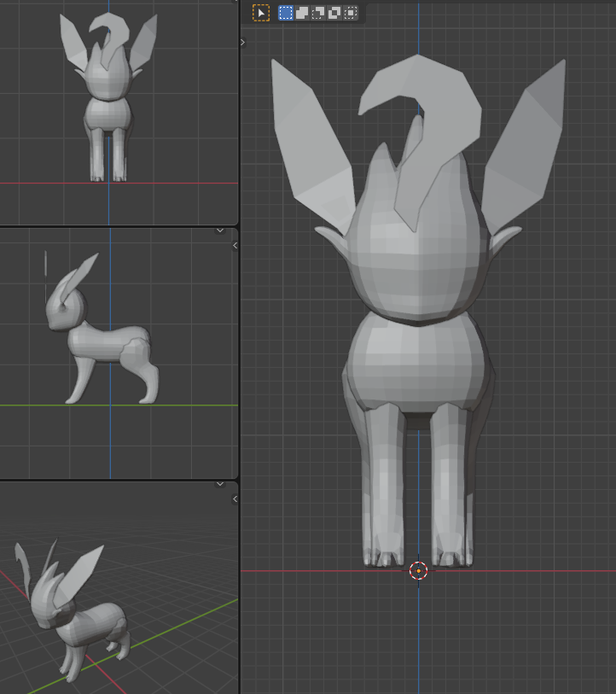Choose the Set New Selection mode
Image resolution: width=616 pixels, height=694 pixels.
coord(286,13)
